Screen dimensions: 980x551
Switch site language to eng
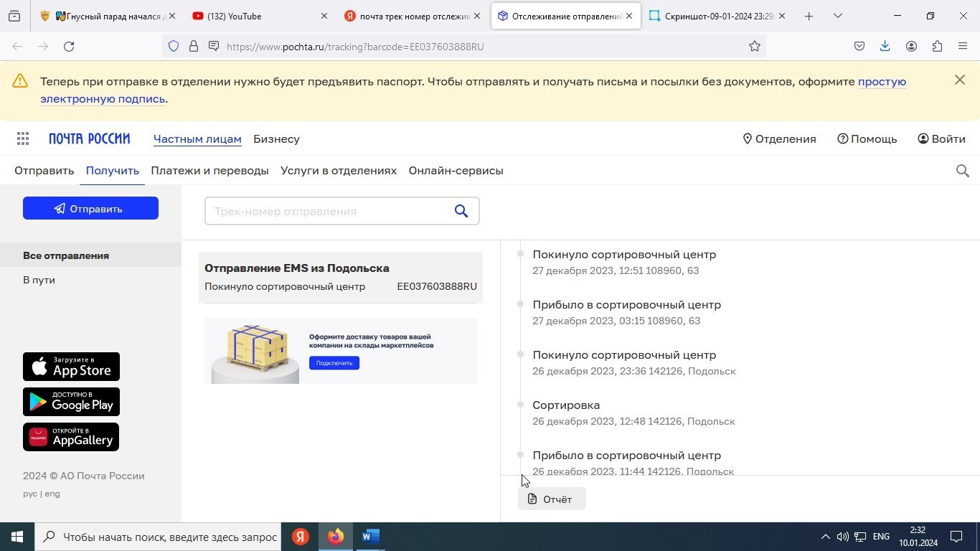[52, 494]
